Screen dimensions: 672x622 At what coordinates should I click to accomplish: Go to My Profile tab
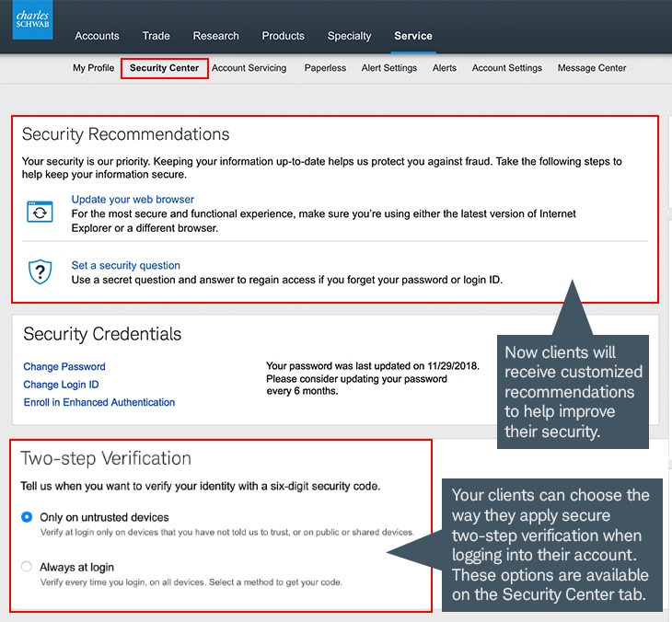tap(93, 68)
